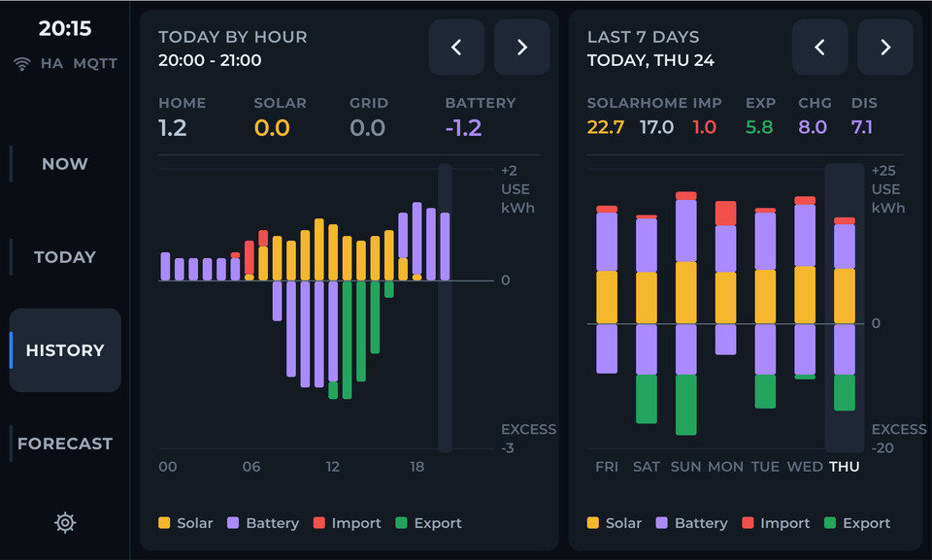Show next day in Last 7 Days
Image resolution: width=932 pixels, height=560 pixels.
[x=885, y=47]
